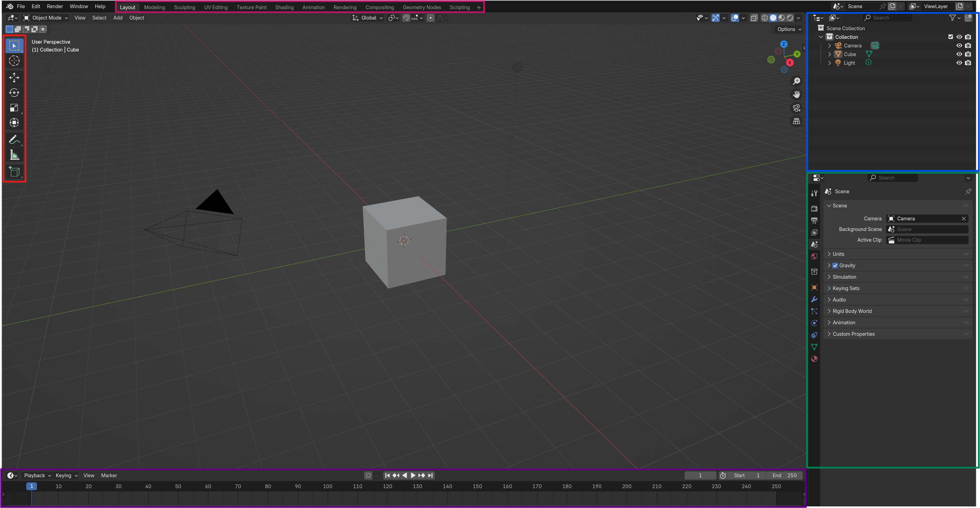The height and width of the screenshot is (508, 980).
Task: Choose the Measure tool
Action: 14,155
